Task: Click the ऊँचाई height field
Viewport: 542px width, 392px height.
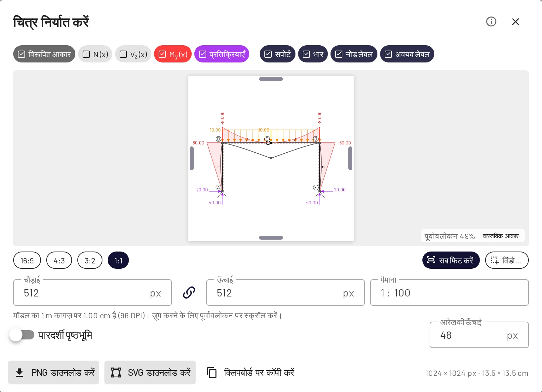Action: point(285,293)
